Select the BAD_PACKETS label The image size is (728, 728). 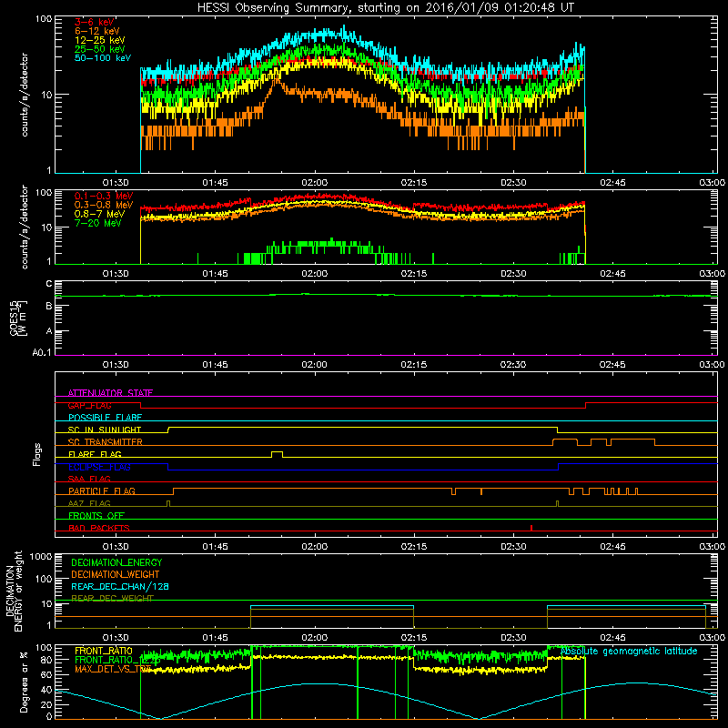coord(99,528)
